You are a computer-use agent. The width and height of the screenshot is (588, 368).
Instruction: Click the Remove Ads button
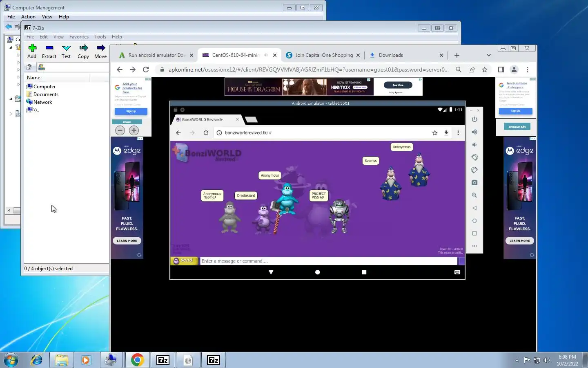click(517, 127)
